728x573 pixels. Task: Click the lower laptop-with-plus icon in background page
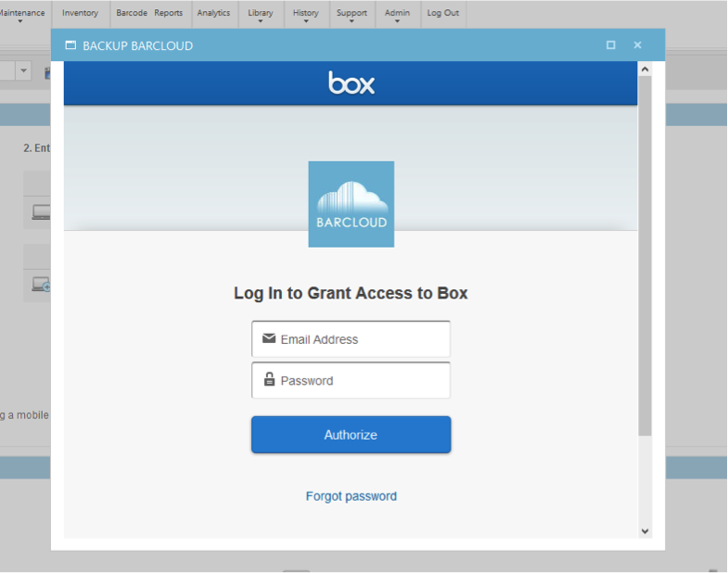point(41,284)
